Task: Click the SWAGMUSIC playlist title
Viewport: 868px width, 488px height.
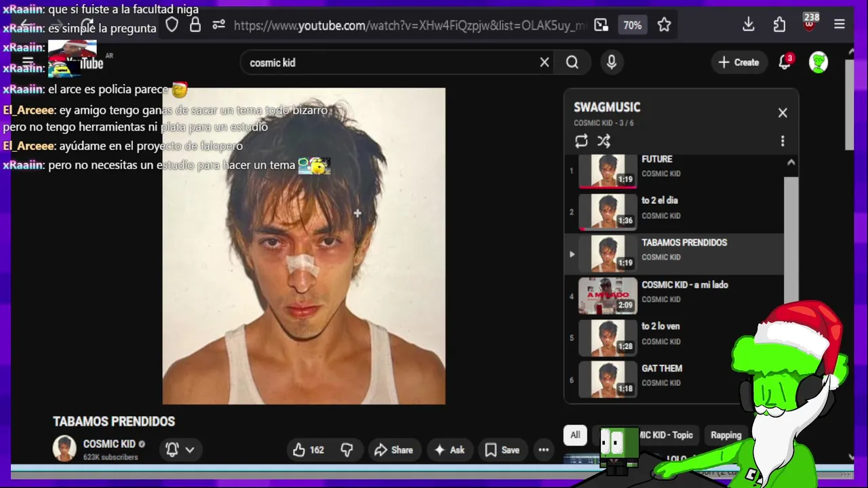Action: [x=607, y=107]
